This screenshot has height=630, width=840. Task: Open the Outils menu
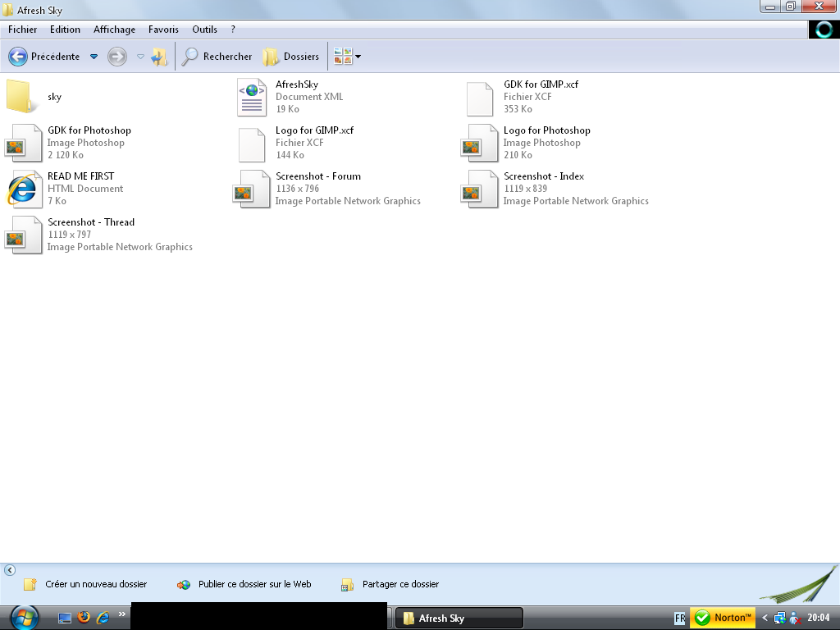point(204,30)
